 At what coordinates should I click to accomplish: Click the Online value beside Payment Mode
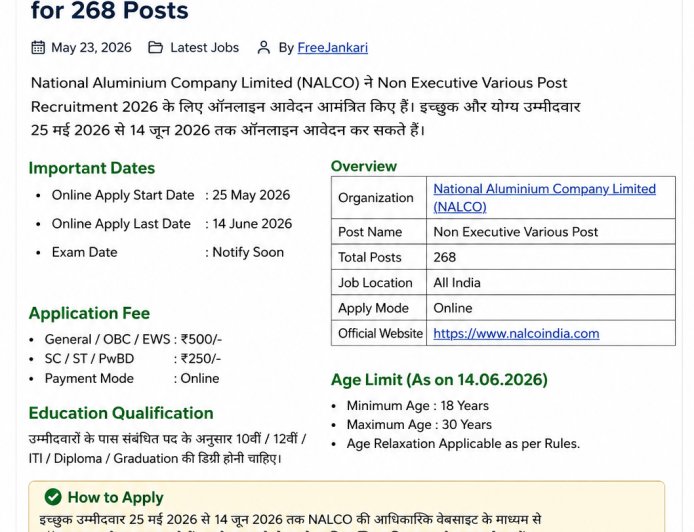point(200,378)
